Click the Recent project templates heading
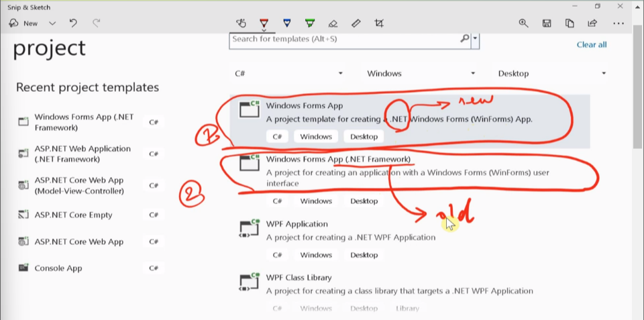The width and height of the screenshot is (644, 320). click(x=87, y=87)
